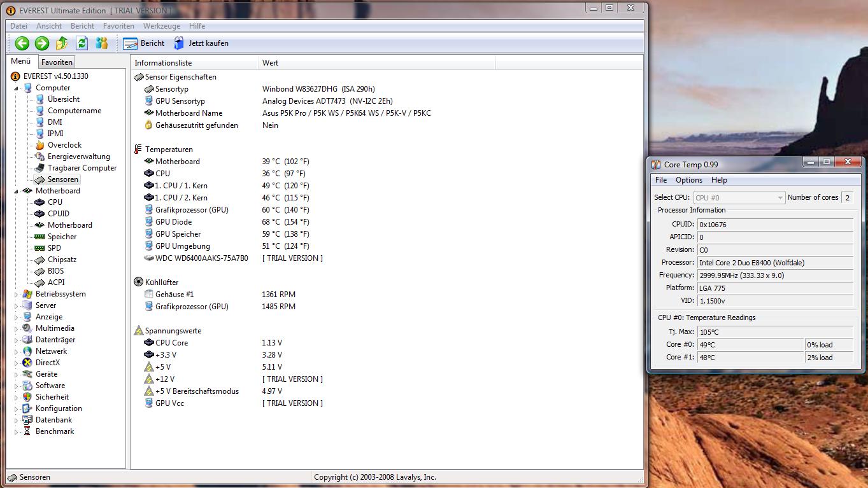Screen dimensions: 868x488
Task: Expand the DirectX tree node
Action: point(17,363)
